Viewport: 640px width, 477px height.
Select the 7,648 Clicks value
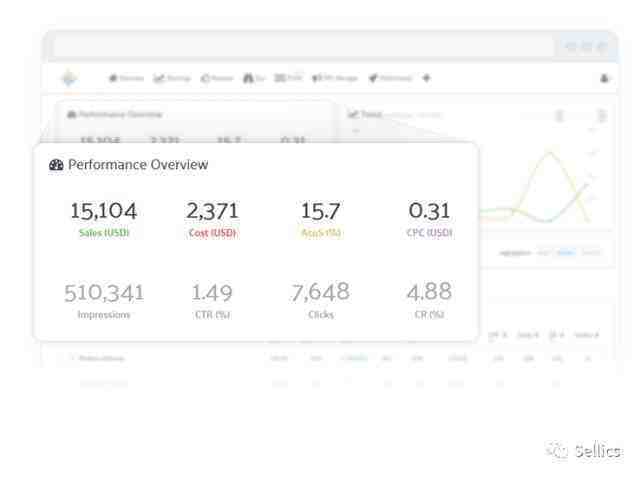[320, 292]
